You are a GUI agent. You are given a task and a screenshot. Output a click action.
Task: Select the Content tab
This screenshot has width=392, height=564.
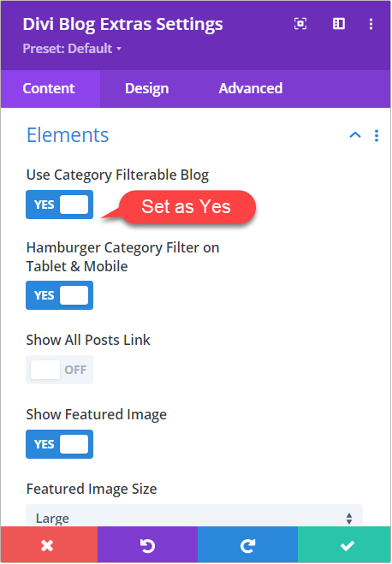(x=49, y=88)
